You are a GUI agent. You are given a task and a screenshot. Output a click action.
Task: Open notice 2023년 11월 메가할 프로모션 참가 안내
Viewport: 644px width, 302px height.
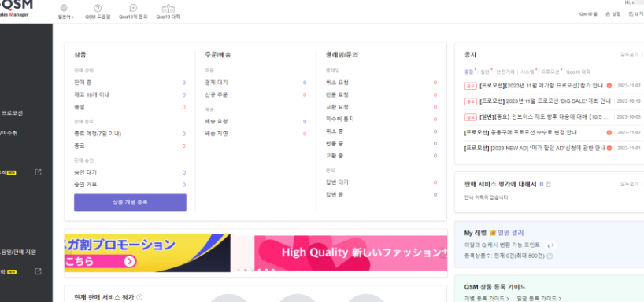[541, 86]
